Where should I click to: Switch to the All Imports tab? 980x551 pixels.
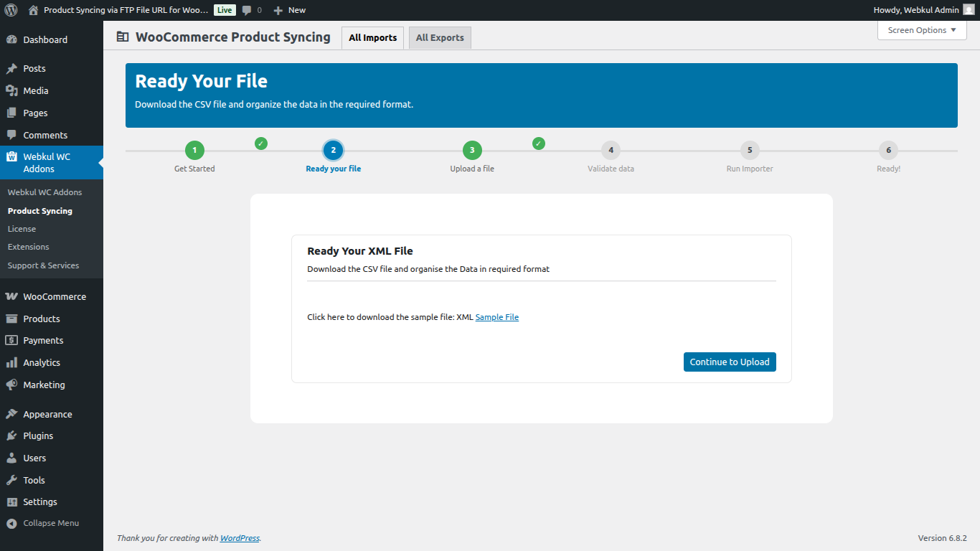click(x=372, y=37)
